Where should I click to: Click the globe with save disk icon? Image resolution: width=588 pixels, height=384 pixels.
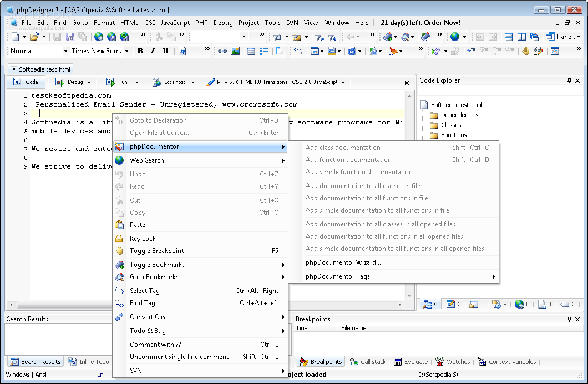point(111,37)
